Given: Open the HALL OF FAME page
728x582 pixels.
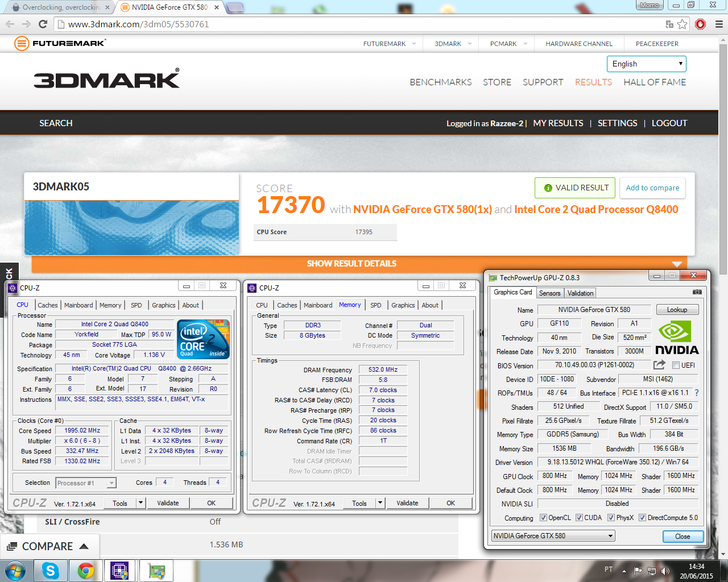Looking at the screenshot, I should [655, 82].
